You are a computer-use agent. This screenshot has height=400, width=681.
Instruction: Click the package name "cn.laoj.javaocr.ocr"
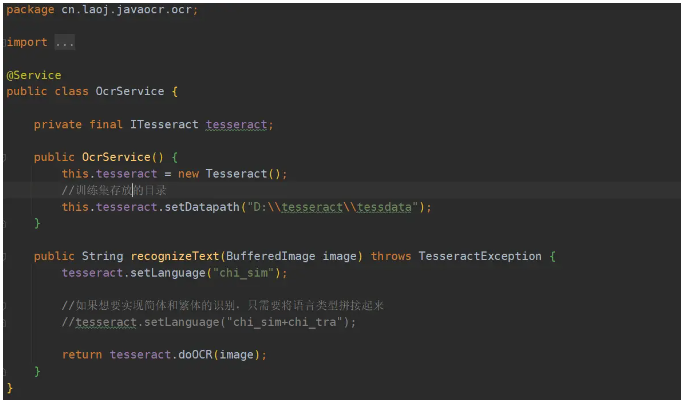pos(126,10)
